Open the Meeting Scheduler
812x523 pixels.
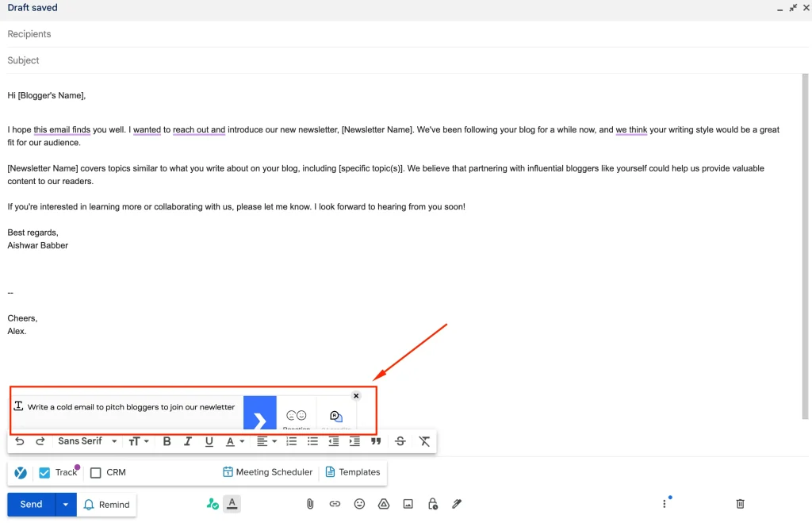click(x=268, y=472)
